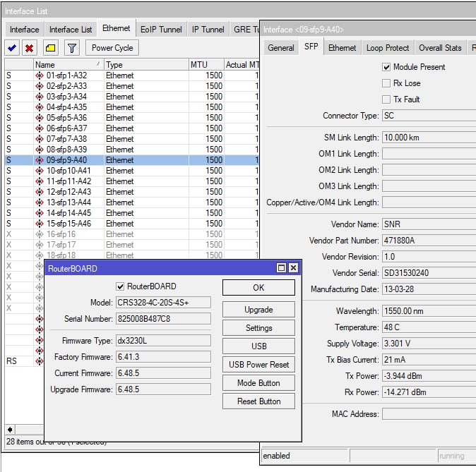Click the yellow comment note icon
Image resolution: width=476 pixels, height=472 pixels.
pyautogui.click(x=51, y=48)
